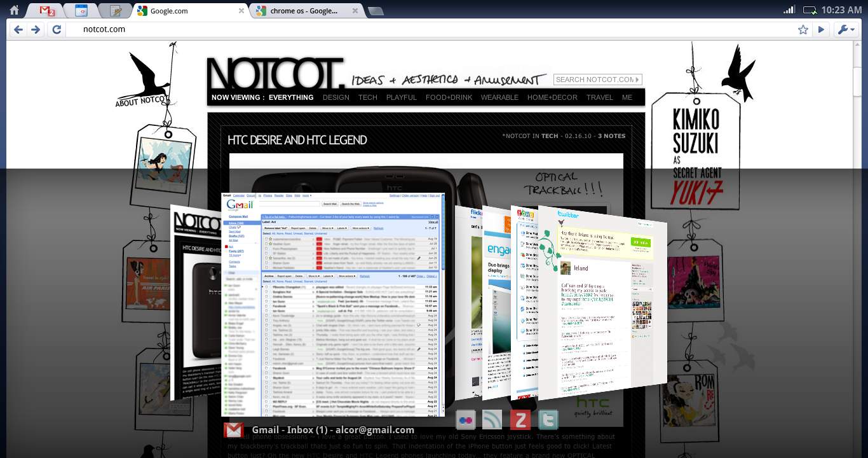Click the 'Gmail - Inbox (1) - alcor@gmail.com' label

pos(333,430)
